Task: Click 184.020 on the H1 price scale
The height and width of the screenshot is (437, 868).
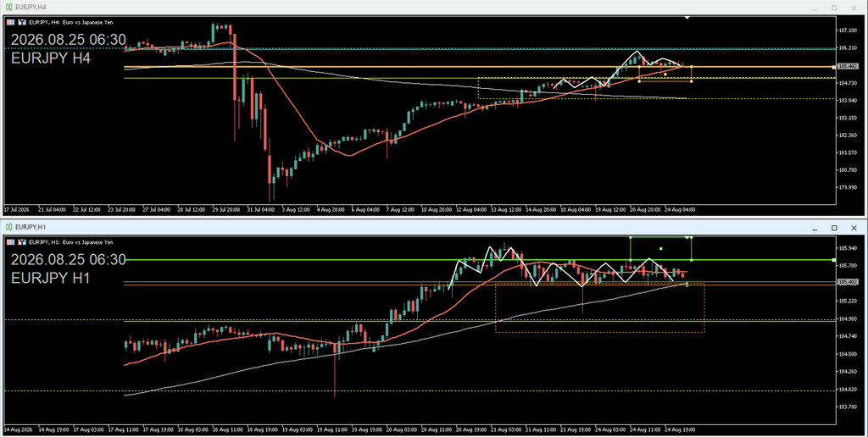Action: tap(848, 390)
